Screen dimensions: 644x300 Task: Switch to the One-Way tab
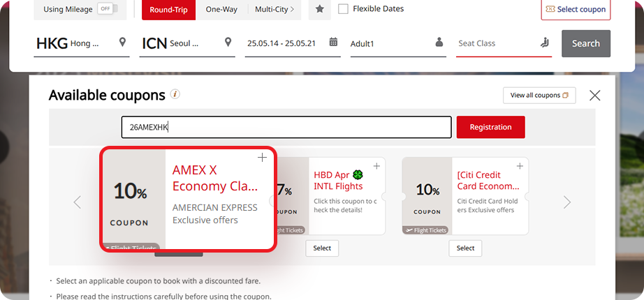click(x=221, y=10)
